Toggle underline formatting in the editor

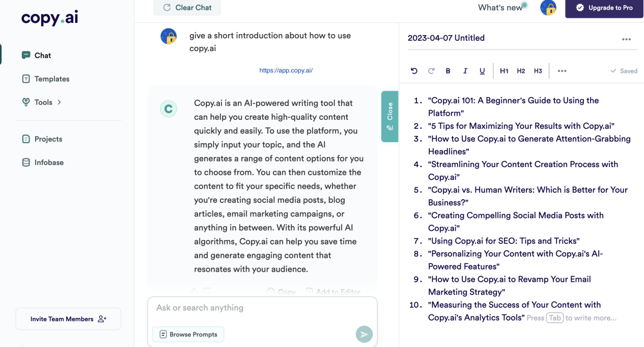[482, 71]
